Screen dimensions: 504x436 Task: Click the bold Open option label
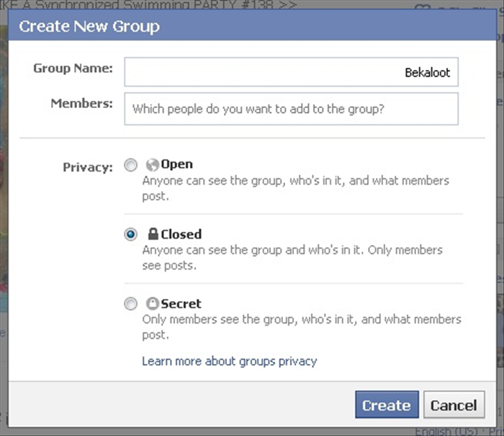[177, 164]
